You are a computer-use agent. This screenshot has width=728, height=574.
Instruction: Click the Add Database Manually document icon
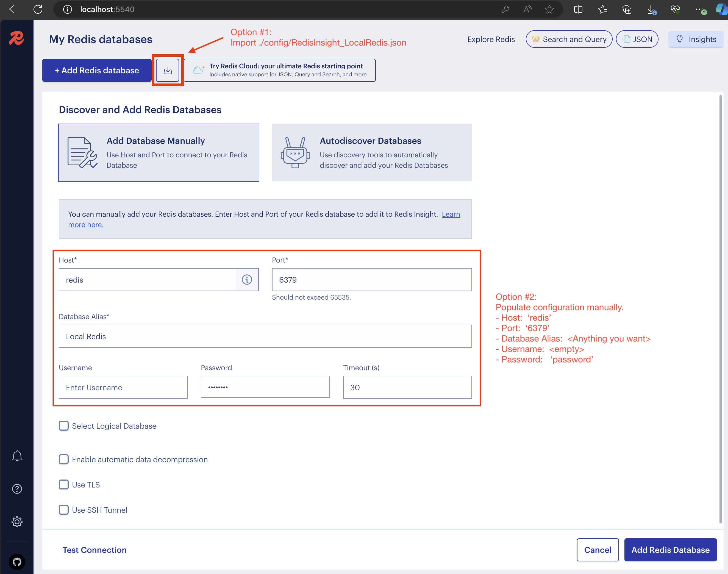(82, 153)
